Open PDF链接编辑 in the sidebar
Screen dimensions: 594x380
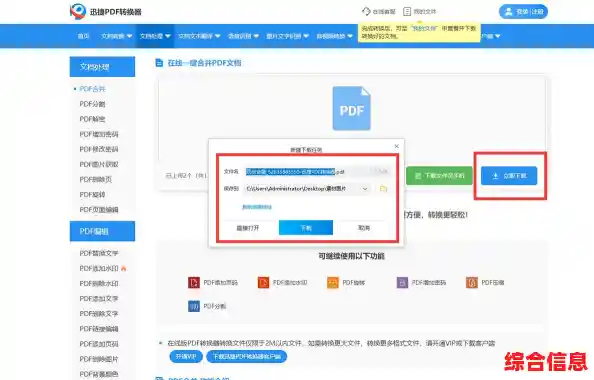tap(99, 329)
